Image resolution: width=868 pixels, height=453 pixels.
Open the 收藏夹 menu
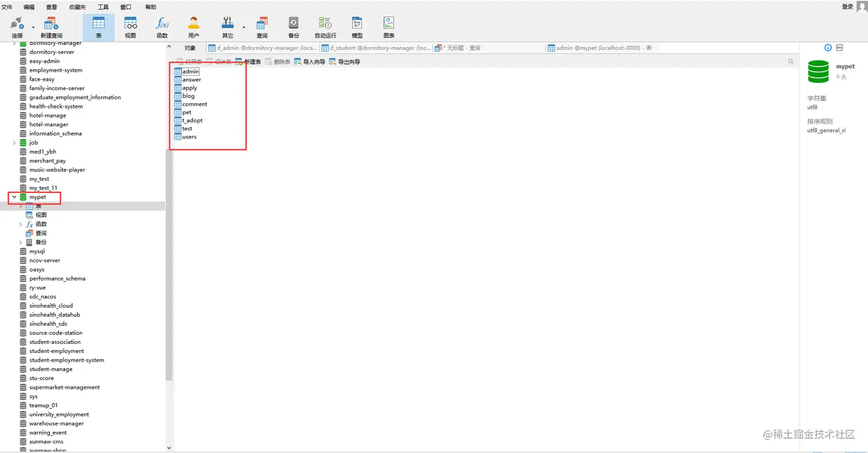[x=78, y=7]
